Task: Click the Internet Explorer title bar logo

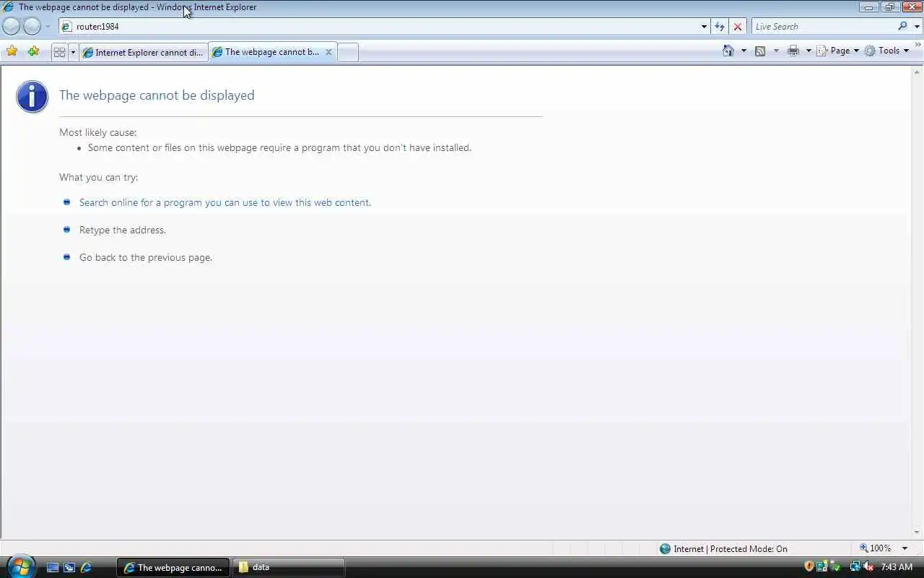Action: pyautogui.click(x=9, y=7)
